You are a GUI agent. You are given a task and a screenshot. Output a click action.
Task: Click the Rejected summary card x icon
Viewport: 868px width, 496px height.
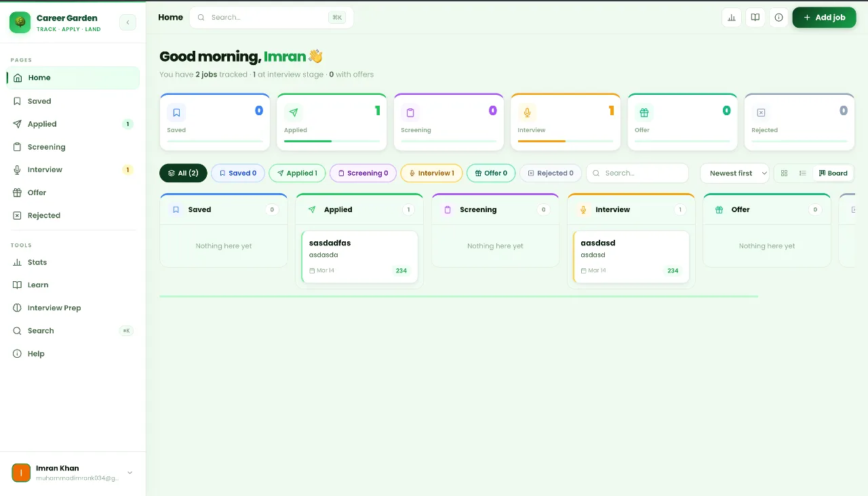tap(761, 112)
